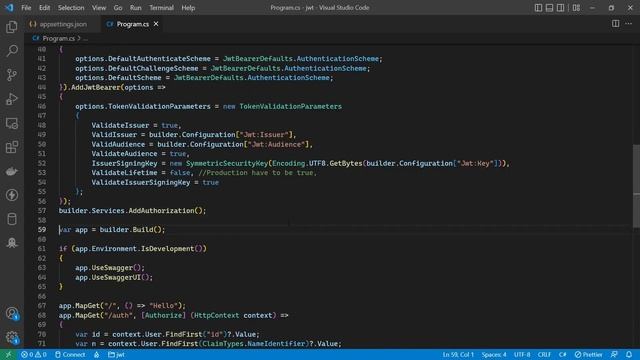Click "var app = builder.Build();" line
The image size is (640, 360).
112,230
